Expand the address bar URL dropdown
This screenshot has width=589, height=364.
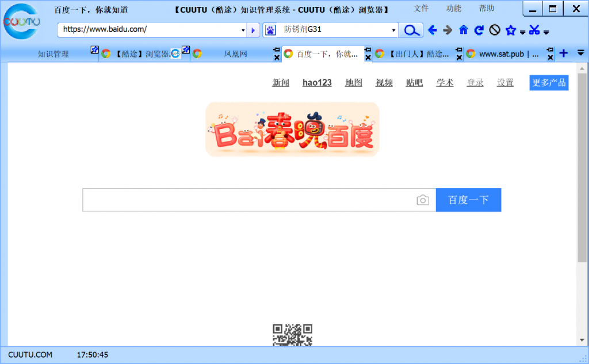(243, 30)
